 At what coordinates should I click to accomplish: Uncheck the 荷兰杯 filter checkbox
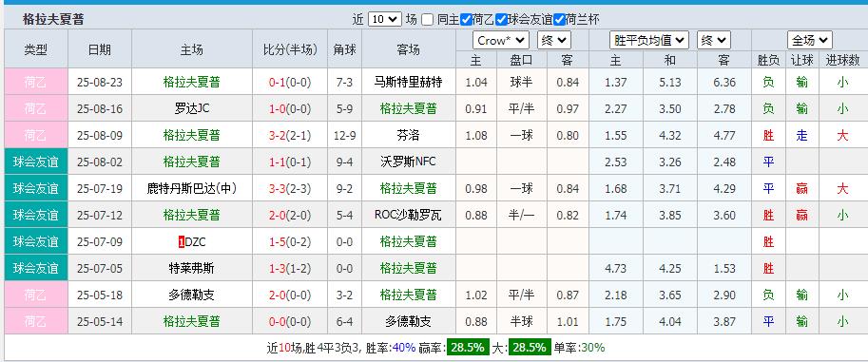coord(559,19)
